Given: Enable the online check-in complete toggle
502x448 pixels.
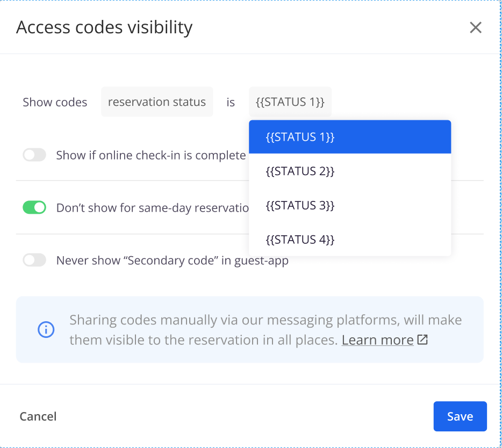Looking at the screenshot, I should click(x=34, y=155).
